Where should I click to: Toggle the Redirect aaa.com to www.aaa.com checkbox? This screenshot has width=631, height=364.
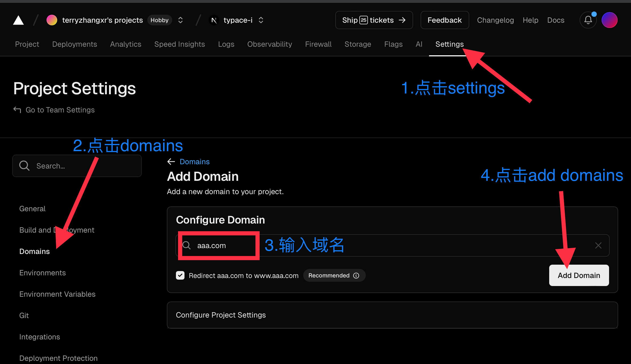point(180,275)
